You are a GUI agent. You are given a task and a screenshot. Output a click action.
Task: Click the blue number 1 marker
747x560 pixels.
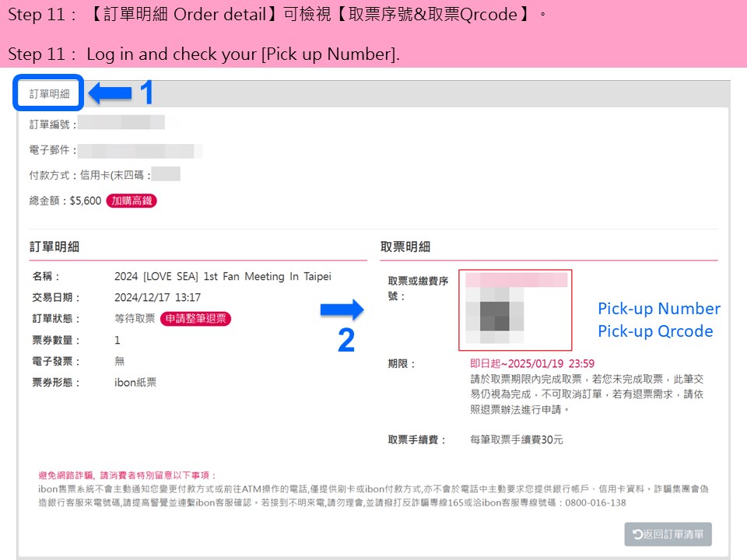(147, 93)
